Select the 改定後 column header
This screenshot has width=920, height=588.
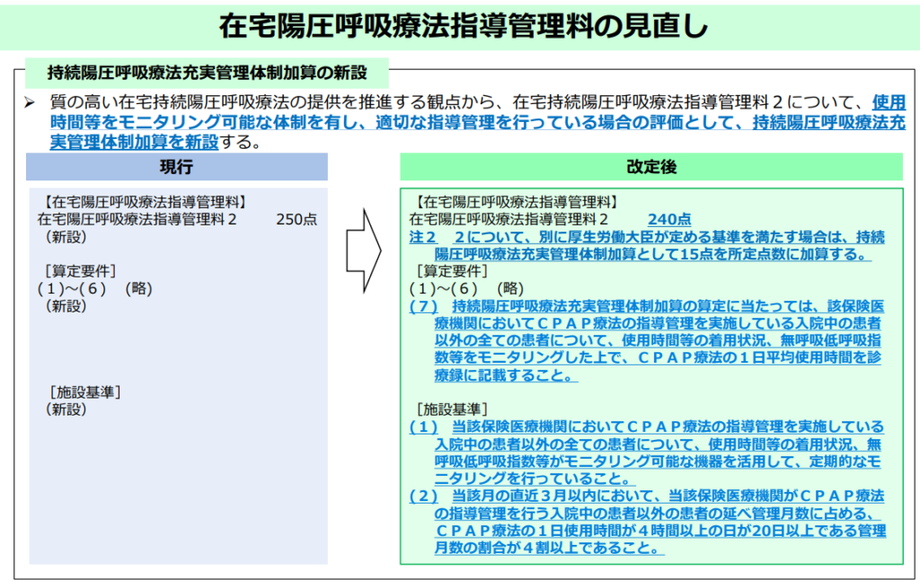[x=650, y=167]
